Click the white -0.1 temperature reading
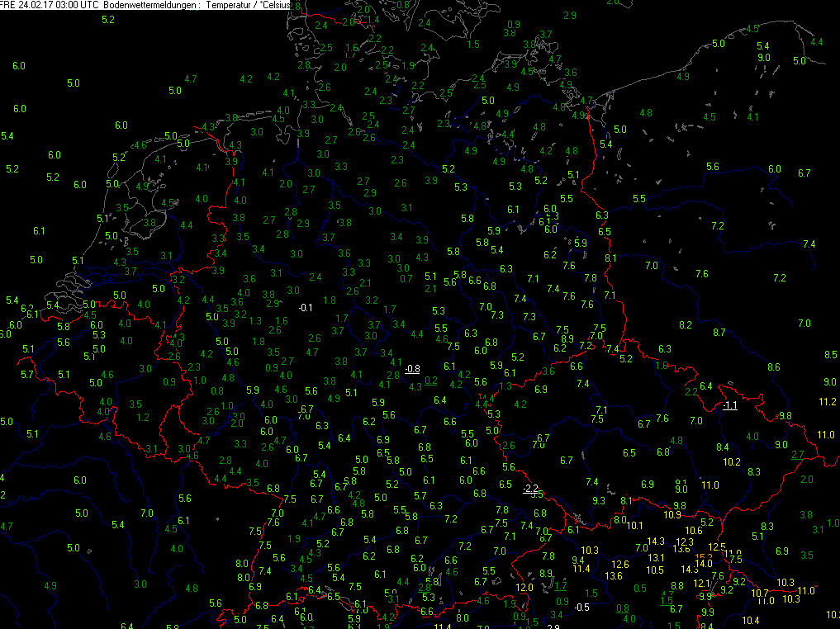 [305, 308]
